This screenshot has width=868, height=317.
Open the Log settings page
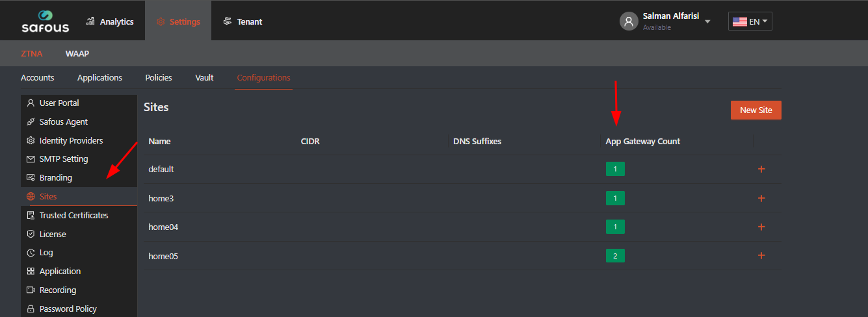(x=46, y=253)
